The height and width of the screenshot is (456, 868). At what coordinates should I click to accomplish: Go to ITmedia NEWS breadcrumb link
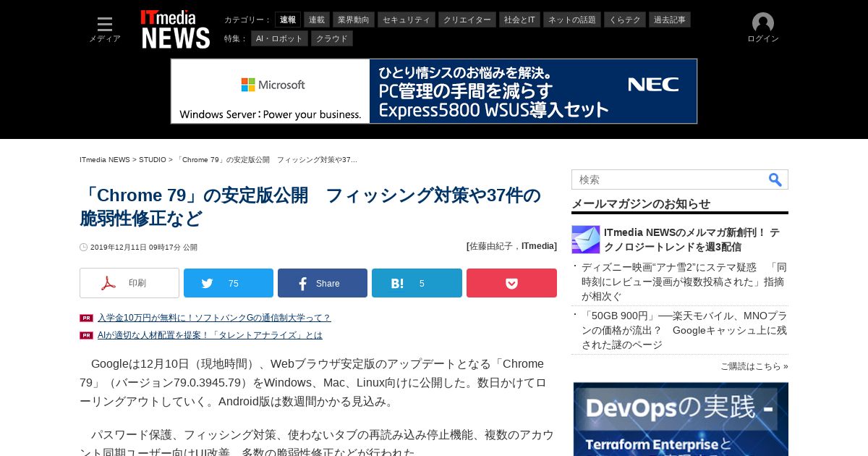coord(105,159)
